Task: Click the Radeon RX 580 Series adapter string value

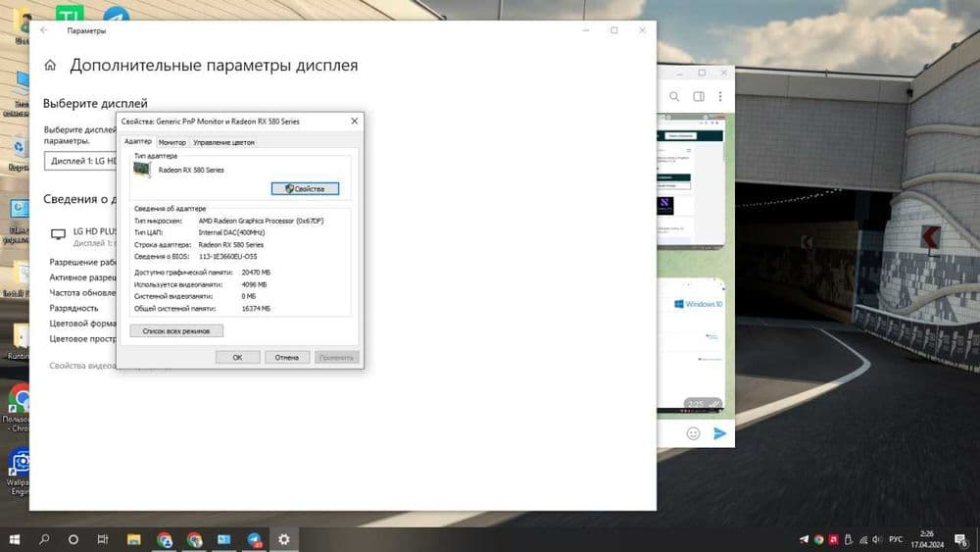Action: [x=230, y=244]
